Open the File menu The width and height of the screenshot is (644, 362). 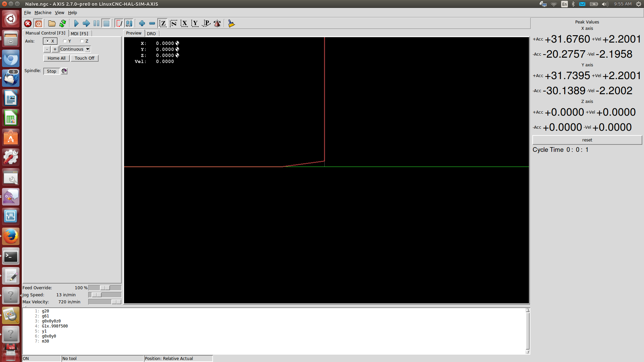click(x=28, y=13)
